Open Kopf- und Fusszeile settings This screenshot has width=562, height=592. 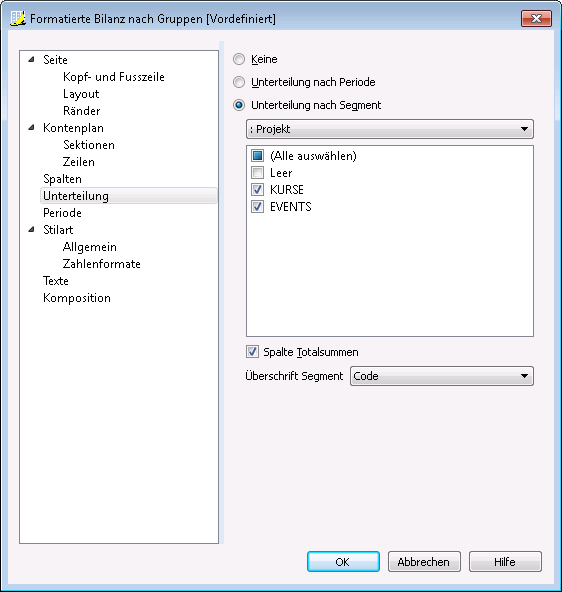pyautogui.click(x=114, y=77)
